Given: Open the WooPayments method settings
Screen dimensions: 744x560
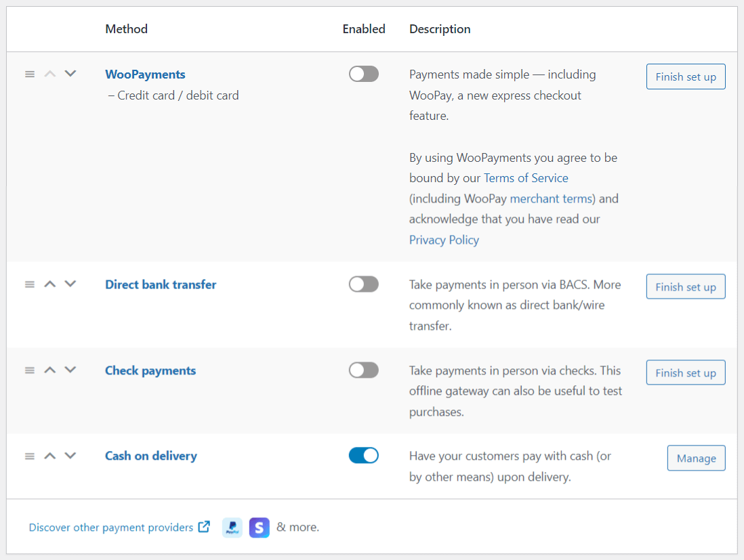Looking at the screenshot, I should coord(145,74).
